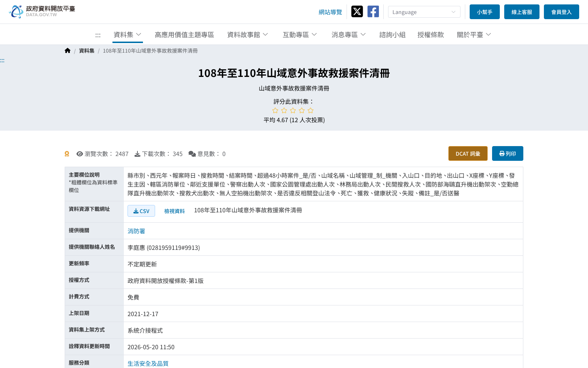588x368 pixels.
Task: Open 授權條款 menu item
Action: click(431, 35)
